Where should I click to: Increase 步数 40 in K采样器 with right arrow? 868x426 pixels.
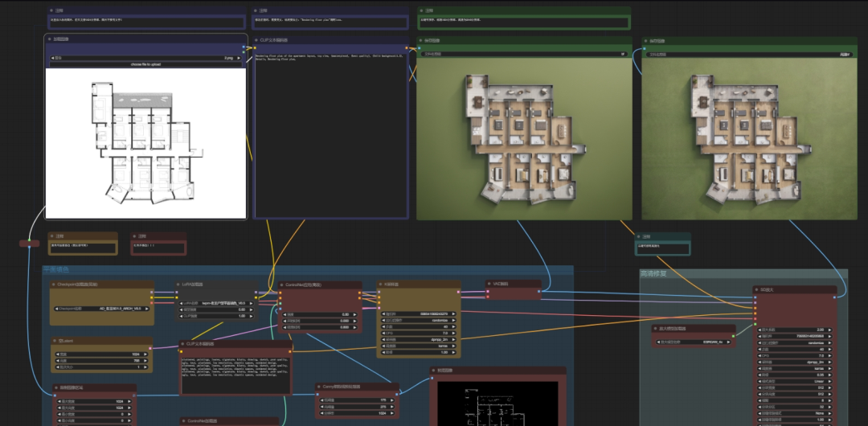pyautogui.click(x=454, y=326)
